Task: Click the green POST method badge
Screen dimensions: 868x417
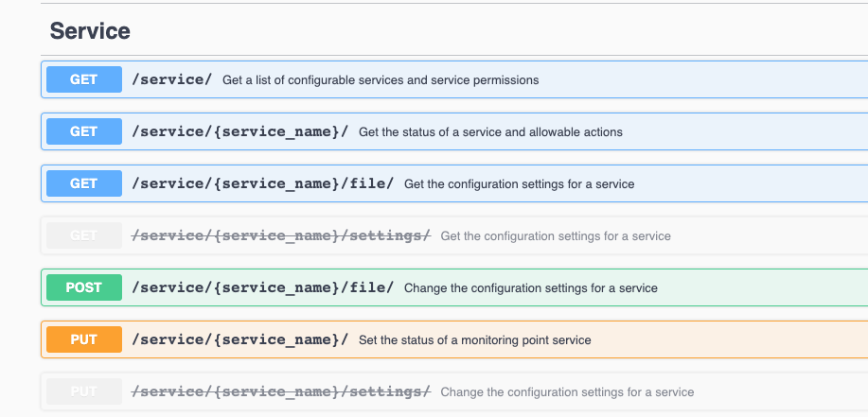Action: (83, 287)
